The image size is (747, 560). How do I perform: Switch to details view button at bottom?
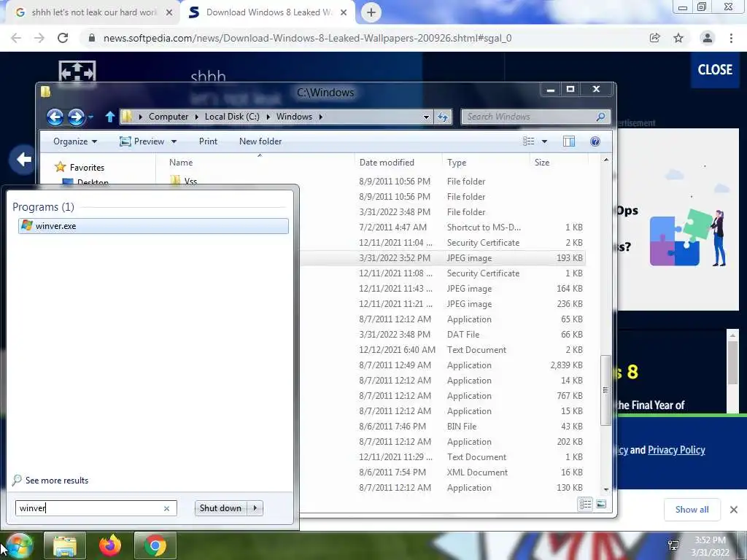pyautogui.click(x=586, y=504)
